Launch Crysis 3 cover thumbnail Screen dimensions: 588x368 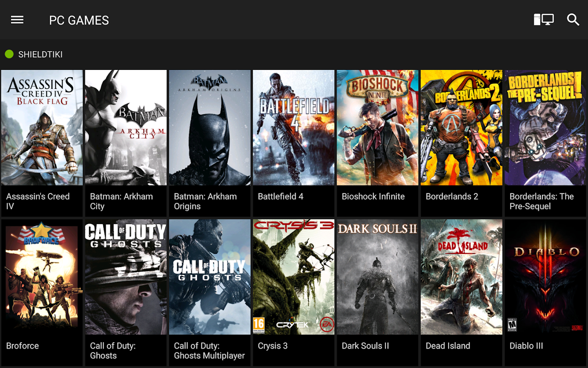(x=294, y=277)
